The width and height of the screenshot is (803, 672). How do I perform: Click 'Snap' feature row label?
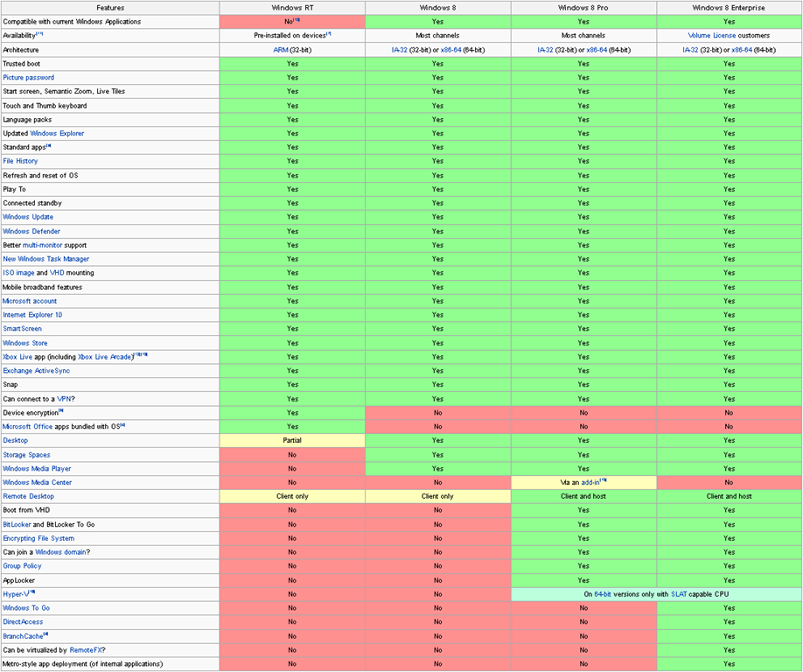pyautogui.click(x=10, y=384)
